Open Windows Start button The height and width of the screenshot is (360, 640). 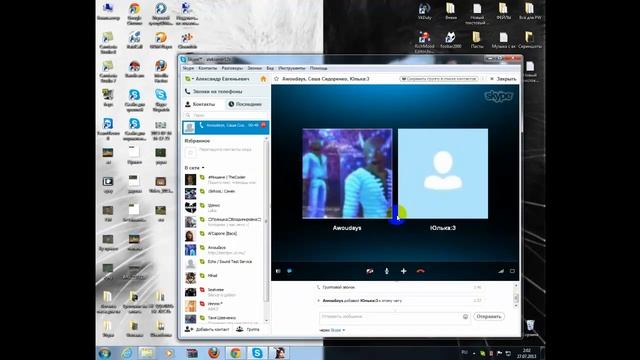click(105, 353)
